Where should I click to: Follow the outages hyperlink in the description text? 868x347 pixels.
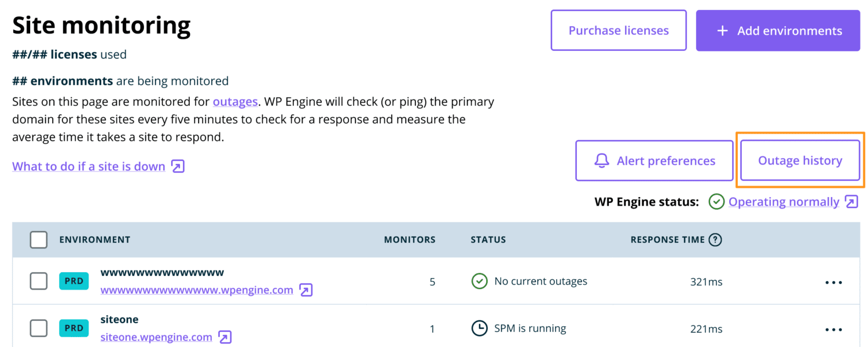click(235, 101)
